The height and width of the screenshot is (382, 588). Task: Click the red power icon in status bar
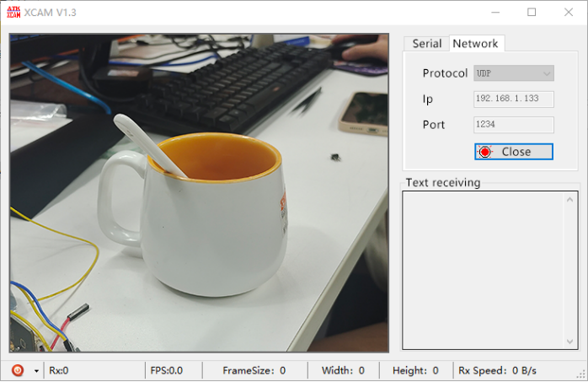pos(17,370)
